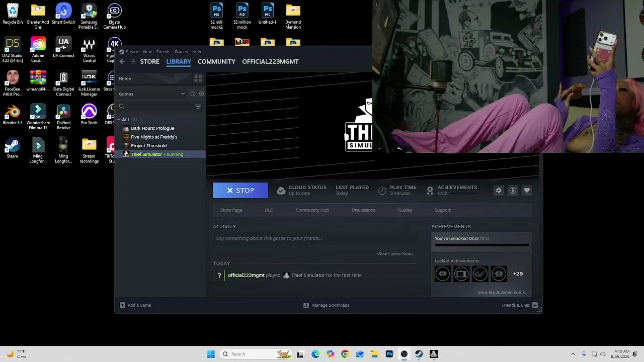644x362 pixels.
Task: Open Blender 3.5 desktop shortcut
Action: coord(13,115)
